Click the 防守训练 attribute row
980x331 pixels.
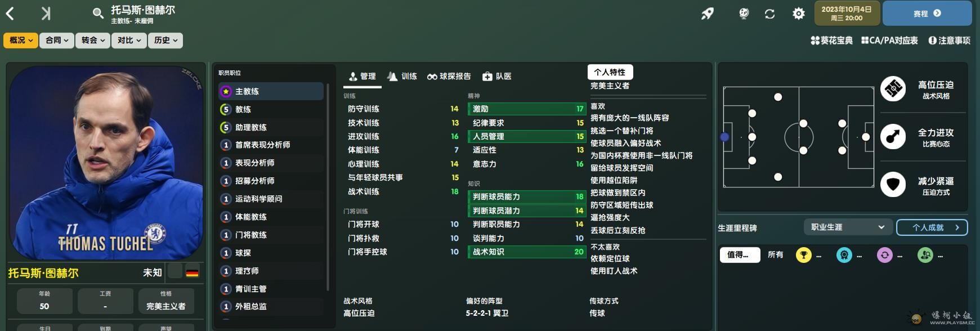[x=402, y=109]
